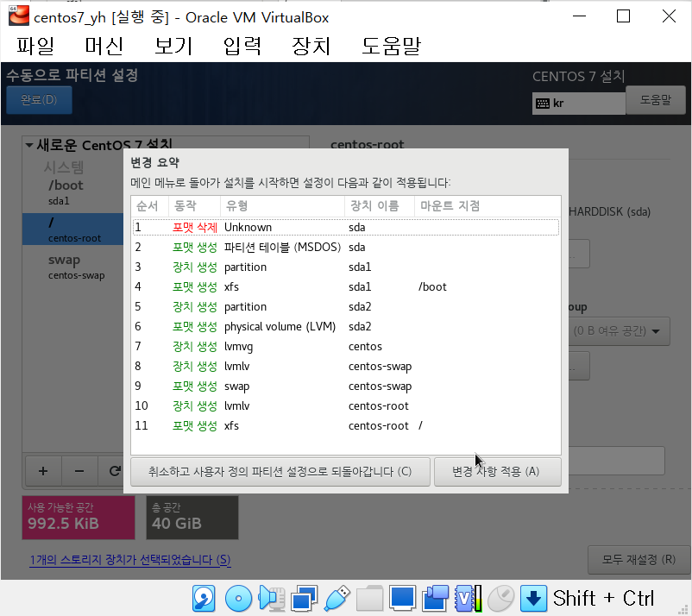Click the 순서 column header
The width and height of the screenshot is (692, 616).
pyautogui.click(x=150, y=206)
